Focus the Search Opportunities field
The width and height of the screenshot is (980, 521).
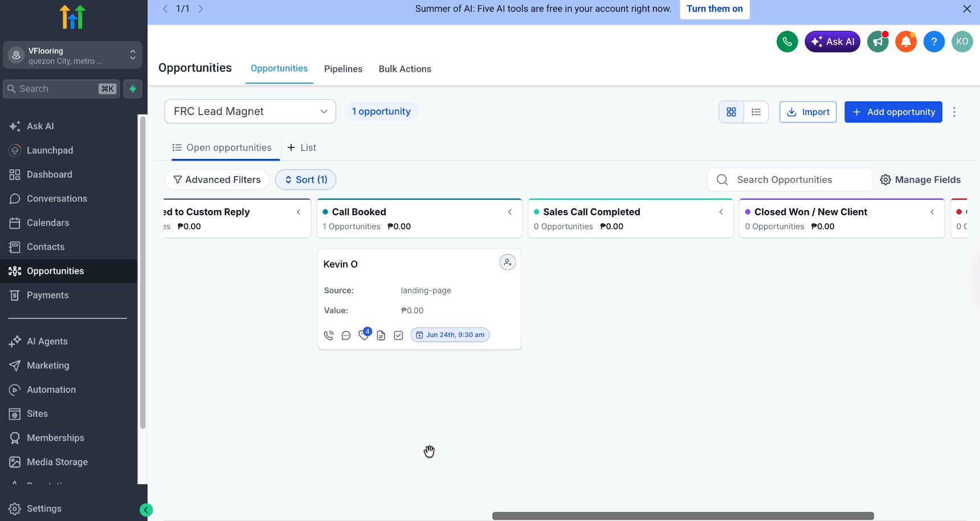click(x=790, y=180)
